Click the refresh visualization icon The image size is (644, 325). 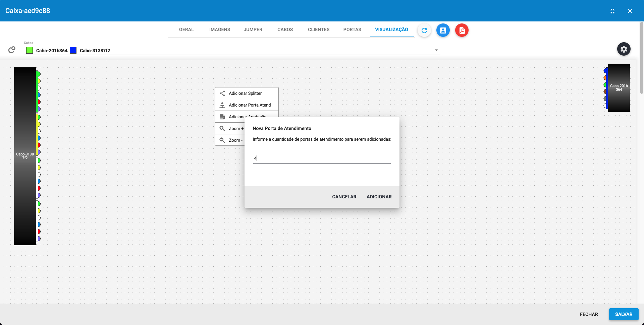pyautogui.click(x=424, y=30)
